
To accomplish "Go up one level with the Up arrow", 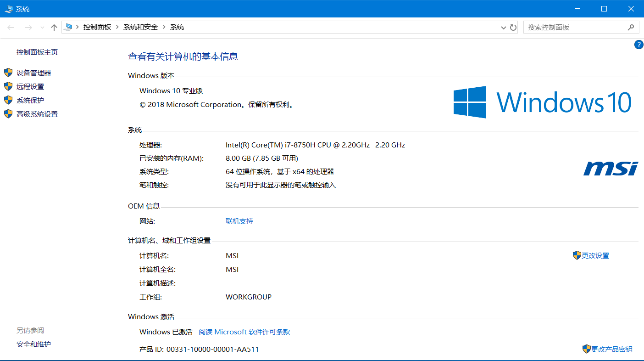I will [54, 28].
